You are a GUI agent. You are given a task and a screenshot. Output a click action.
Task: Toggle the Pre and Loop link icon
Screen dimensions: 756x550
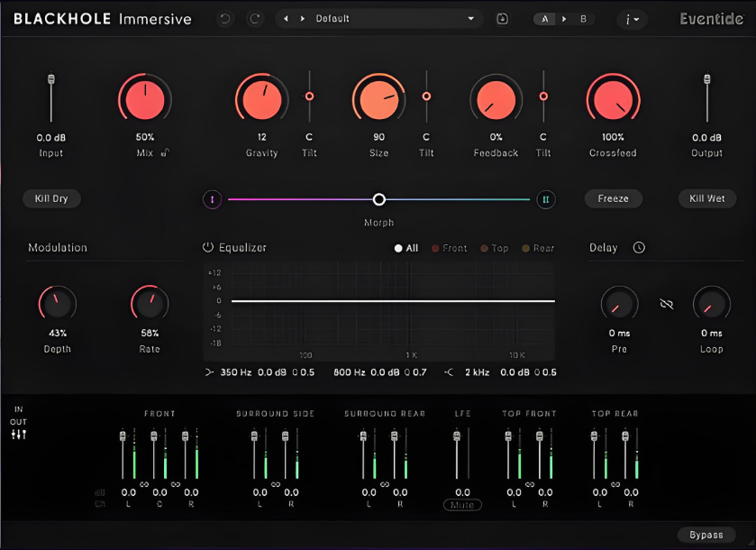click(666, 304)
